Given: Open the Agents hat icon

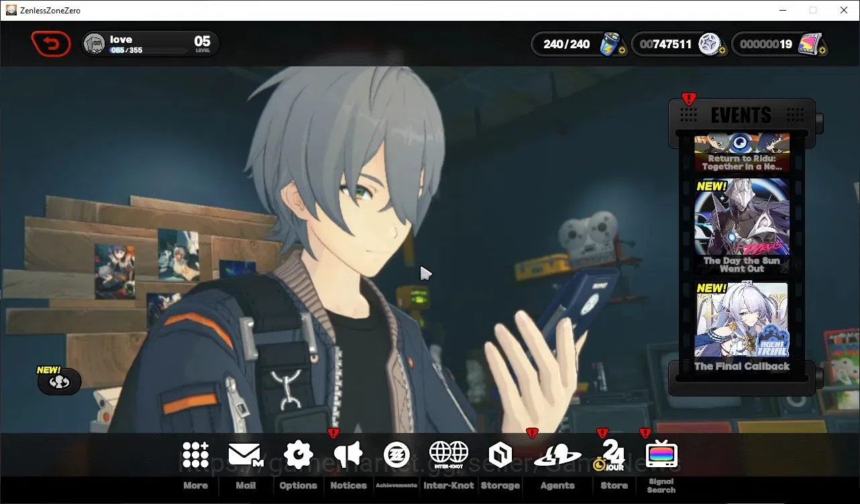Looking at the screenshot, I should pyautogui.click(x=557, y=456).
